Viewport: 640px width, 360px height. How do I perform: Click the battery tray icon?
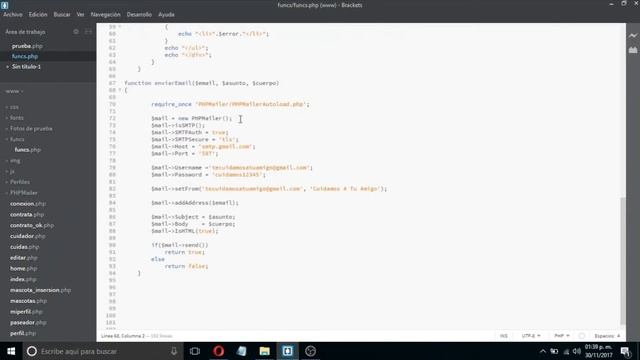[554, 351]
